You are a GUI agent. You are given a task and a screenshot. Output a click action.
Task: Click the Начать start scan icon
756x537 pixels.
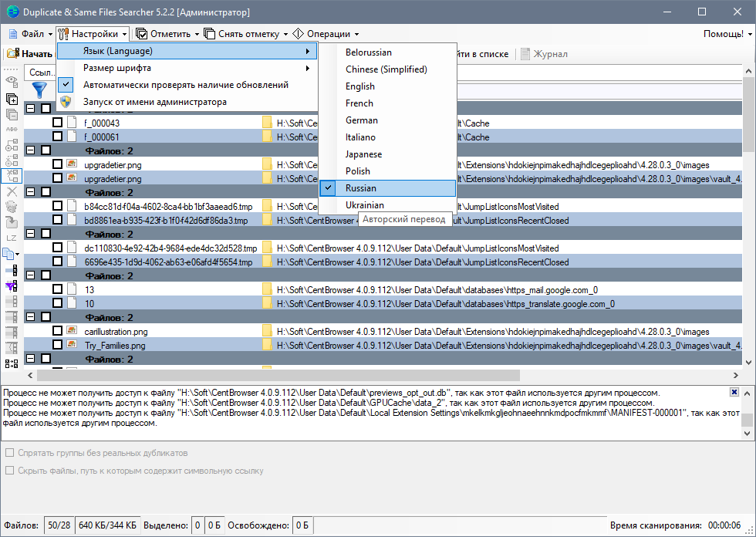pos(12,53)
